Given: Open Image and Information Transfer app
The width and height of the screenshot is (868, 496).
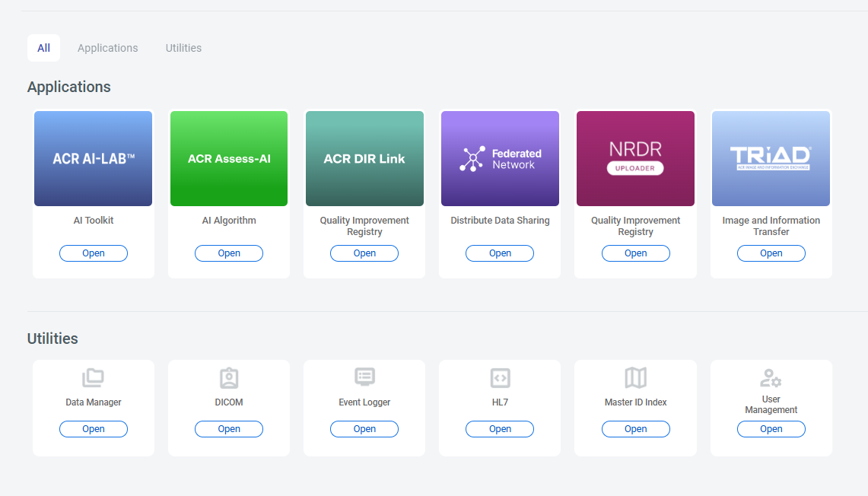Looking at the screenshot, I should coord(771,253).
